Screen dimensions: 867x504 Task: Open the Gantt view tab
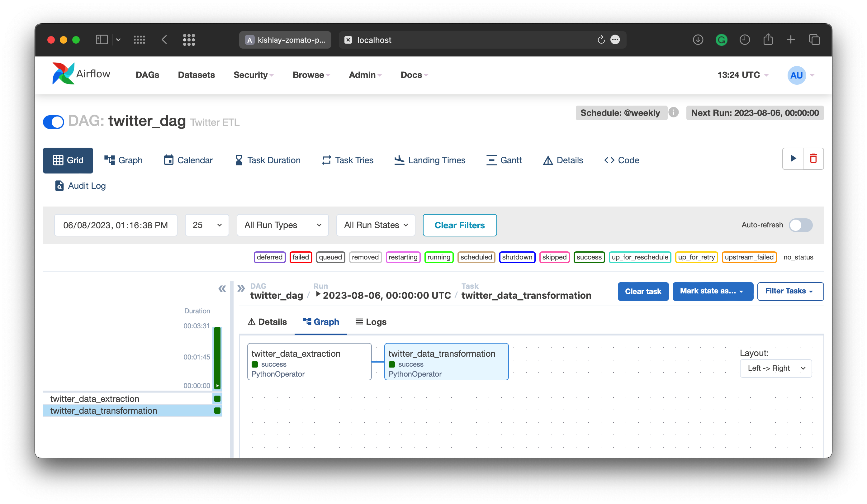pyautogui.click(x=504, y=160)
